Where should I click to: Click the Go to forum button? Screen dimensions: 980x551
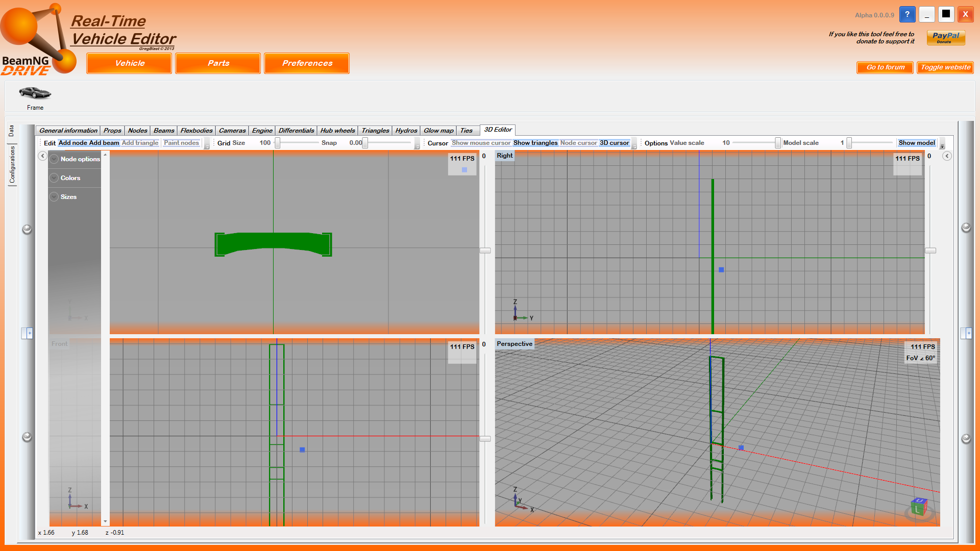pyautogui.click(x=885, y=67)
